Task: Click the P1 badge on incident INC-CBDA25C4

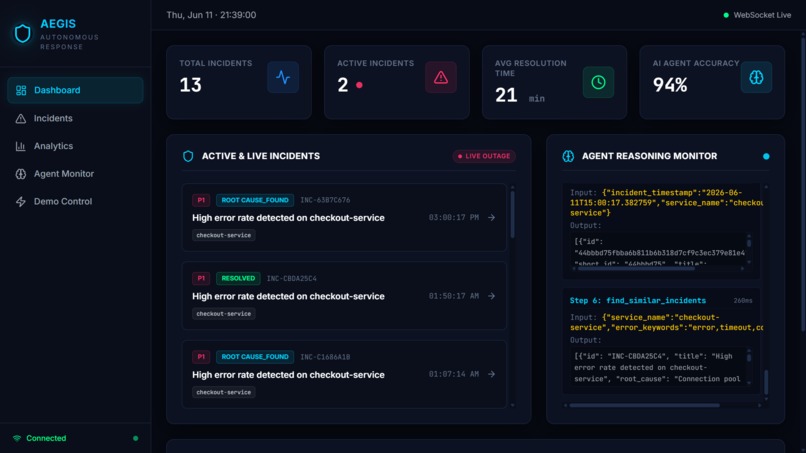Action: (x=201, y=278)
